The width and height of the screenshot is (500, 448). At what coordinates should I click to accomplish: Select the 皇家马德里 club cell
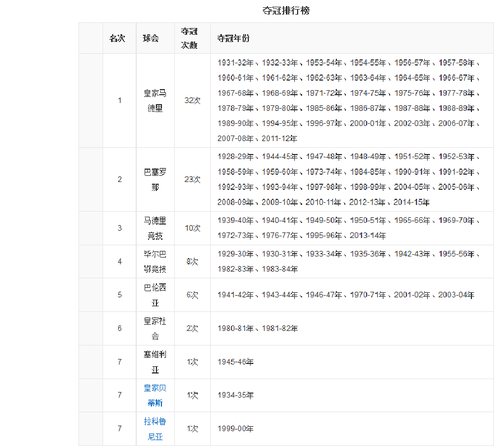tap(155, 100)
